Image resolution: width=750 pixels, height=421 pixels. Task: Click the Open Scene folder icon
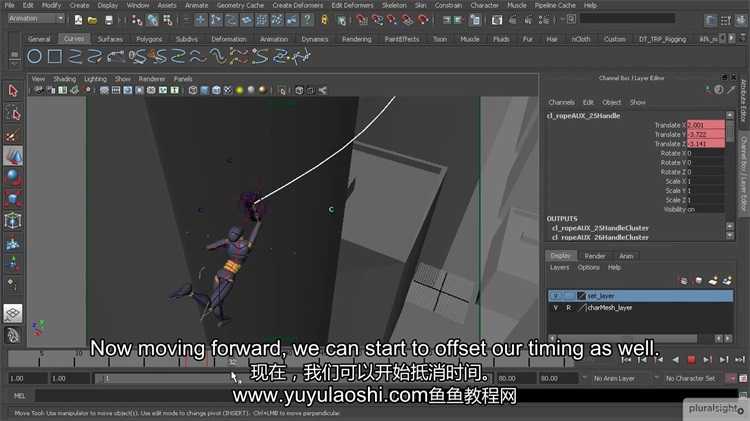[92, 20]
